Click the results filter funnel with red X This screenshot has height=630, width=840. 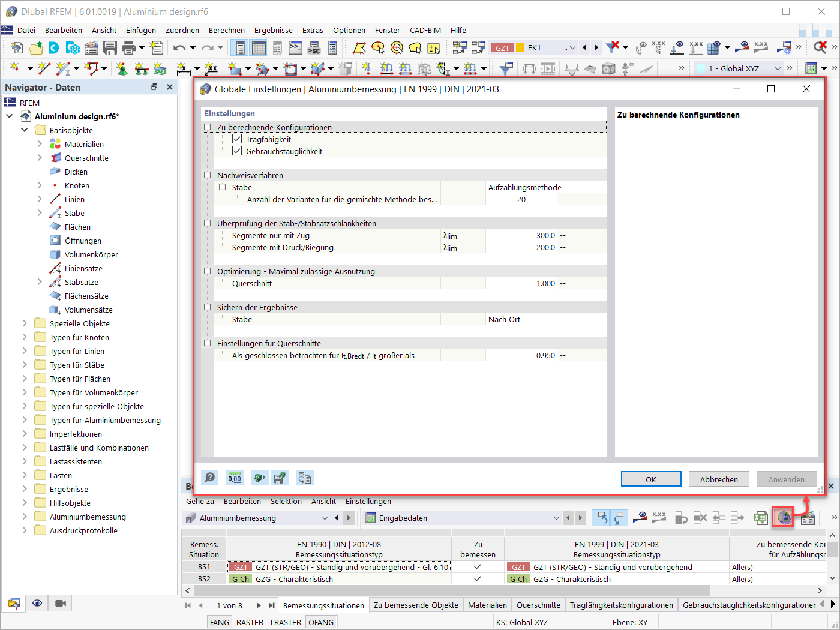[613, 47]
